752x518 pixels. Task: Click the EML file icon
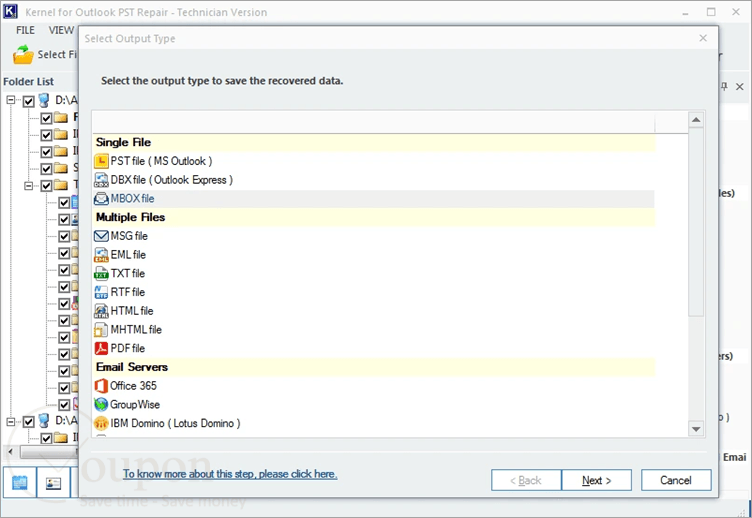click(101, 255)
